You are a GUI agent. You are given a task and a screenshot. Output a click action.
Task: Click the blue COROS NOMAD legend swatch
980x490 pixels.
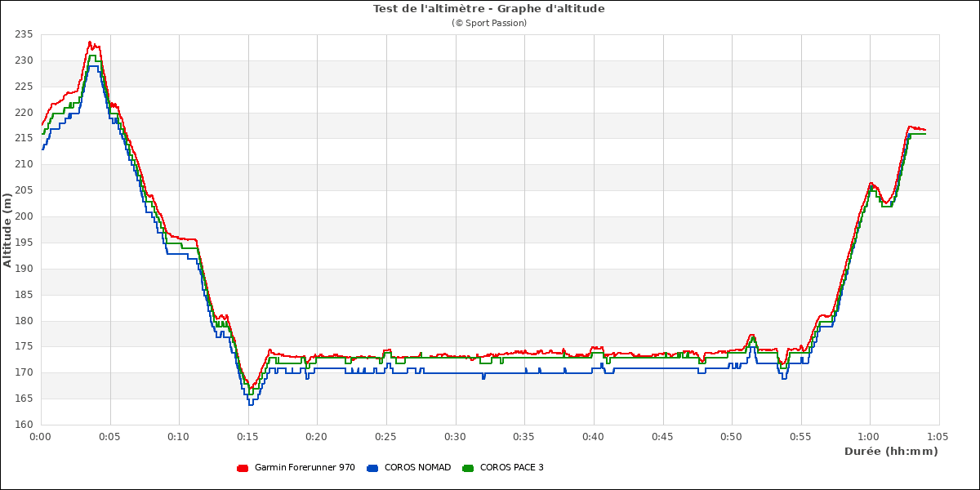(x=372, y=468)
